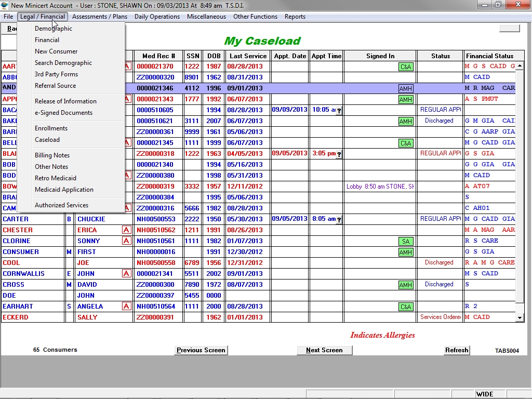The height and width of the screenshot is (399, 532).
Task: Click the C&A badge in AAR row
Action: (406, 66)
